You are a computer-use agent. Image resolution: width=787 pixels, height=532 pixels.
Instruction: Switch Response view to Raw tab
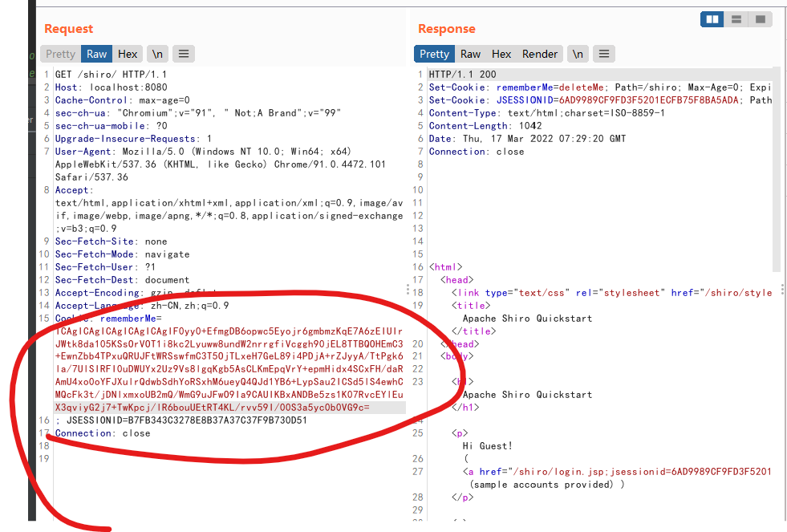click(470, 54)
